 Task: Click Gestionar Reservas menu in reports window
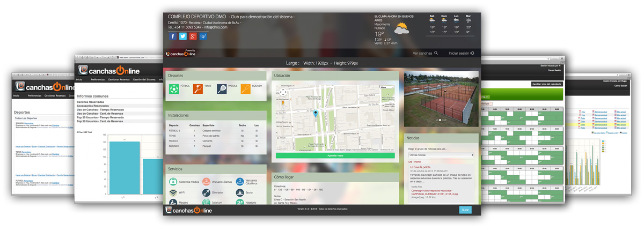(x=119, y=79)
